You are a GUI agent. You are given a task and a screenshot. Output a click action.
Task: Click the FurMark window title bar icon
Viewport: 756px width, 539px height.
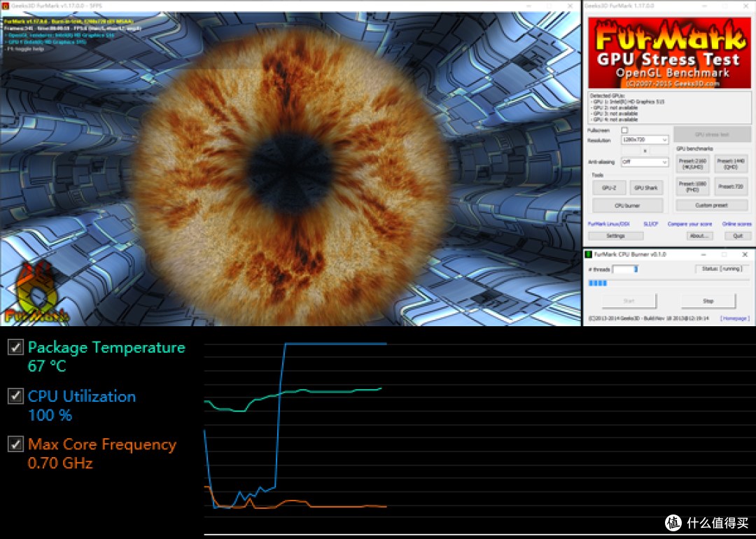click(x=6, y=6)
